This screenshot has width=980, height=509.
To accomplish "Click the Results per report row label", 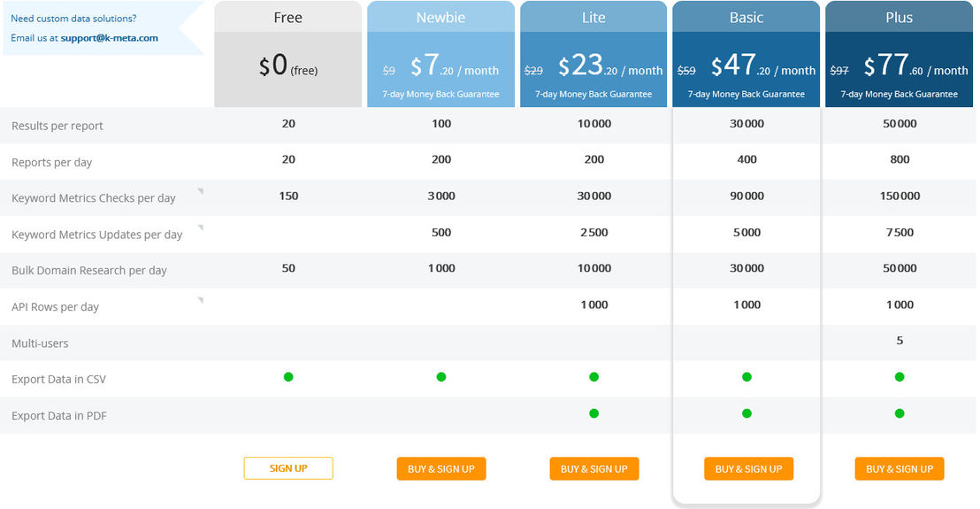I will coord(57,126).
